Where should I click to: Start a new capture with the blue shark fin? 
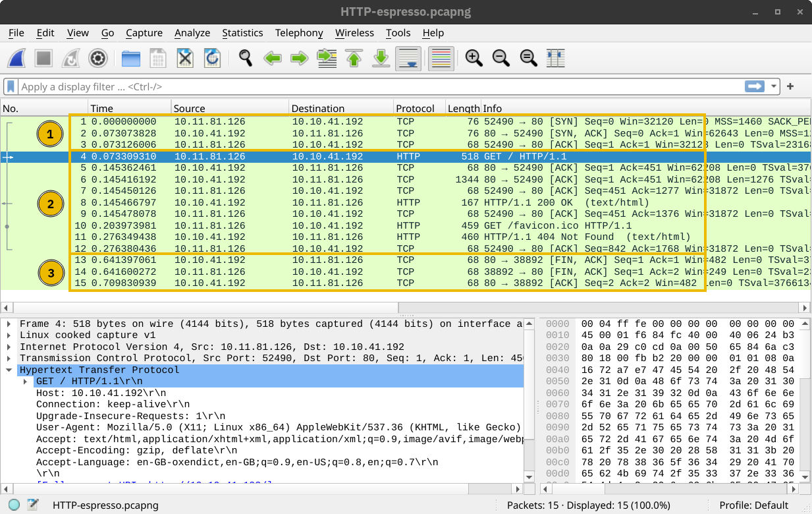point(16,58)
